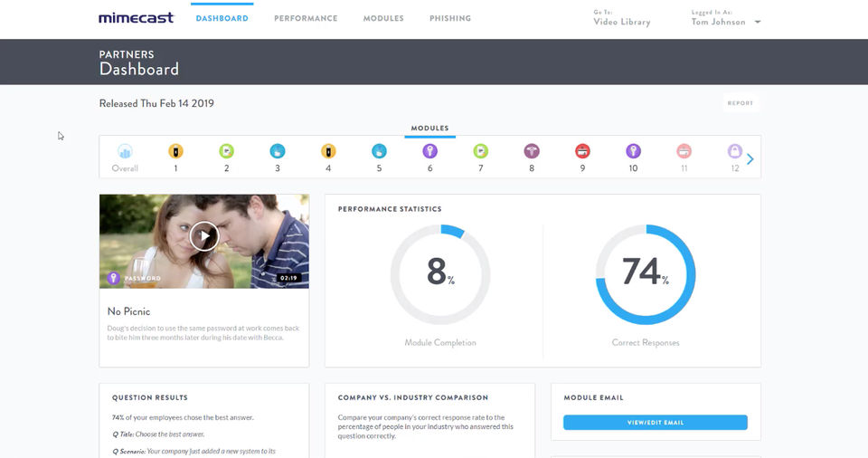Open module 9 icon
This screenshot has width=868, height=458.
click(582, 151)
